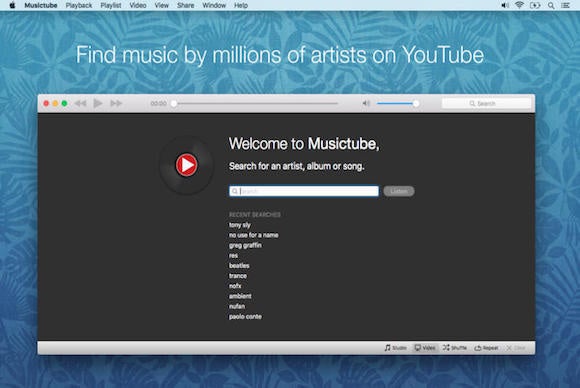The height and width of the screenshot is (388, 580).
Task: Click the main search input box
Action: coord(304,191)
